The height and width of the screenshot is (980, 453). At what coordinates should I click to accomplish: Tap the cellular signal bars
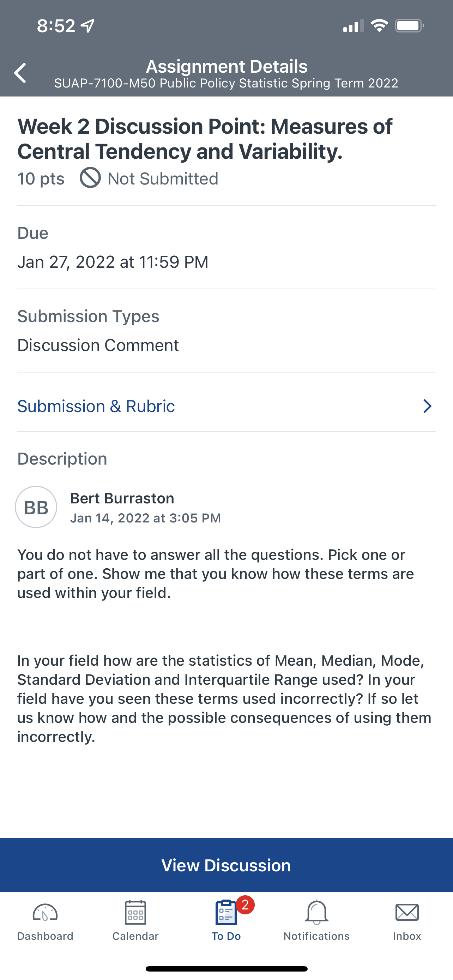click(353, 26)
